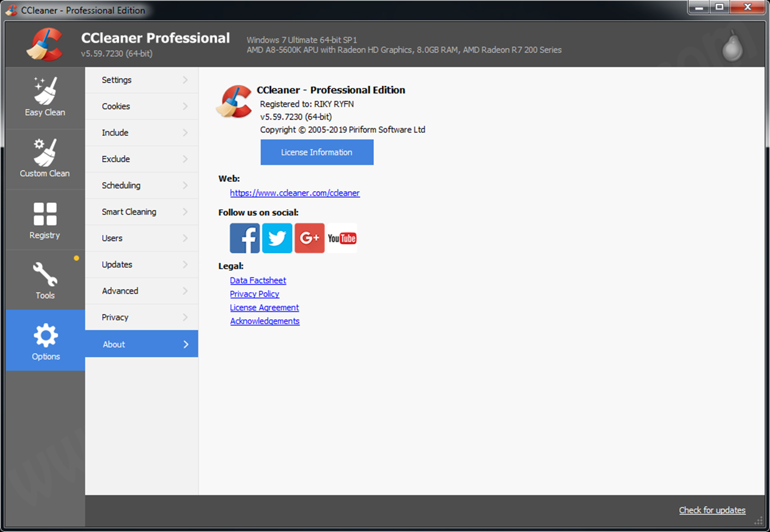Open the Cookies options page
The height and width of the screenshot is (532, 770).
click(142, 106)
